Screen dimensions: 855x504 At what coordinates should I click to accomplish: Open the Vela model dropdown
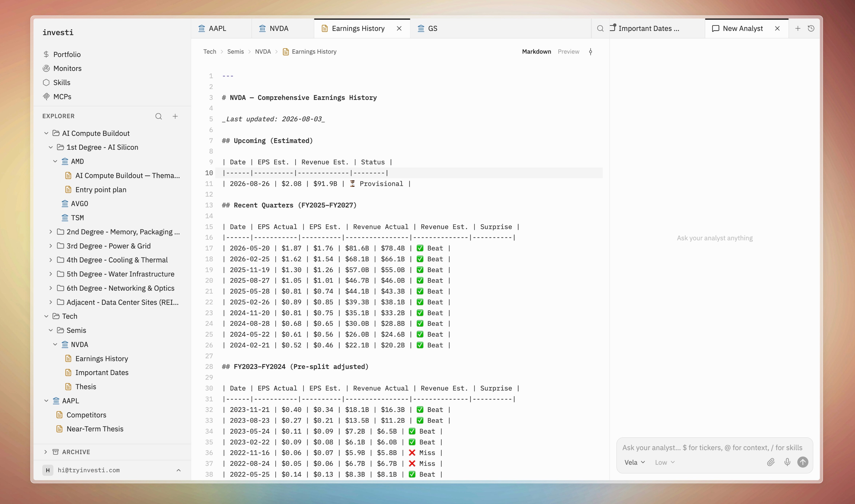634,463
